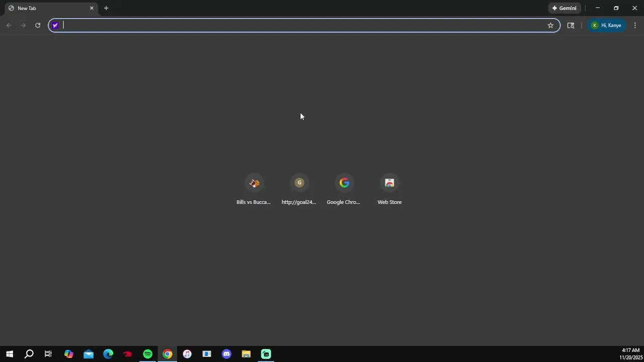Open the Hi, Kanye profile button
Viewport: 644px width, 362px height.
(x=607, y=25)
